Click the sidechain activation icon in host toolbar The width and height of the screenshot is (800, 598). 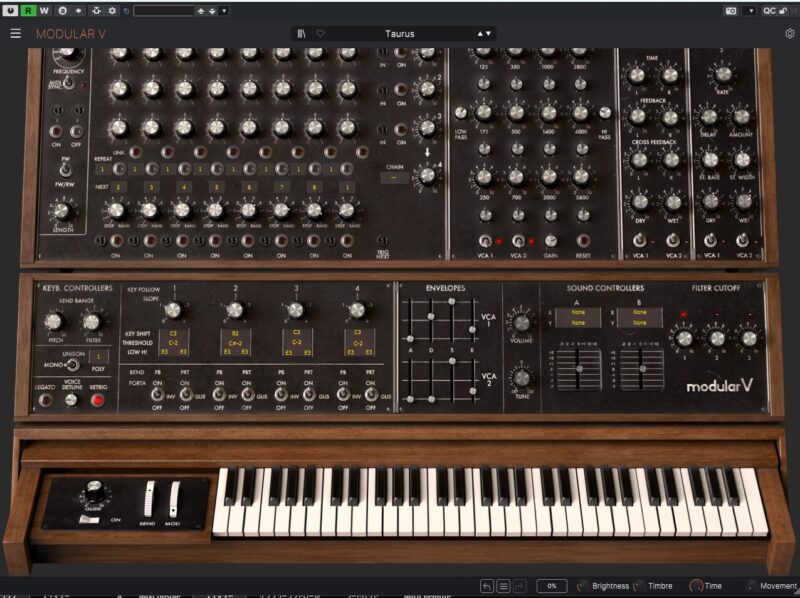(x=96, y=10)
